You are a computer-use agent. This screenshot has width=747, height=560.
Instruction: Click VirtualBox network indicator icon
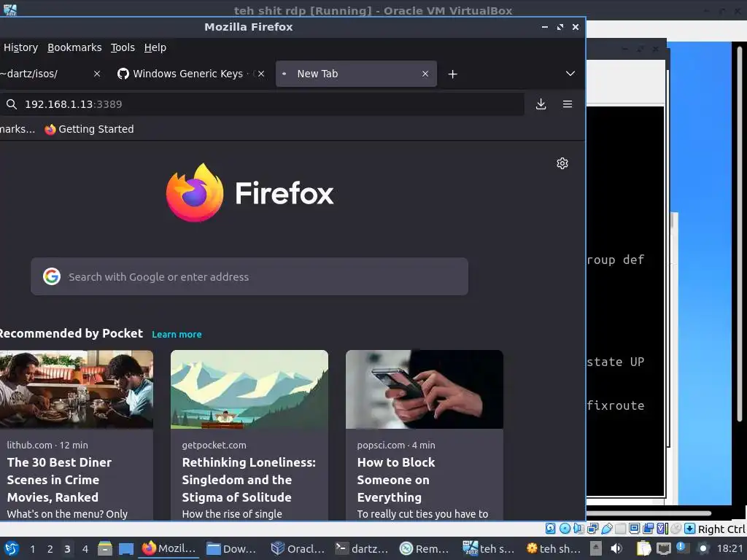(x=592, y=529)
